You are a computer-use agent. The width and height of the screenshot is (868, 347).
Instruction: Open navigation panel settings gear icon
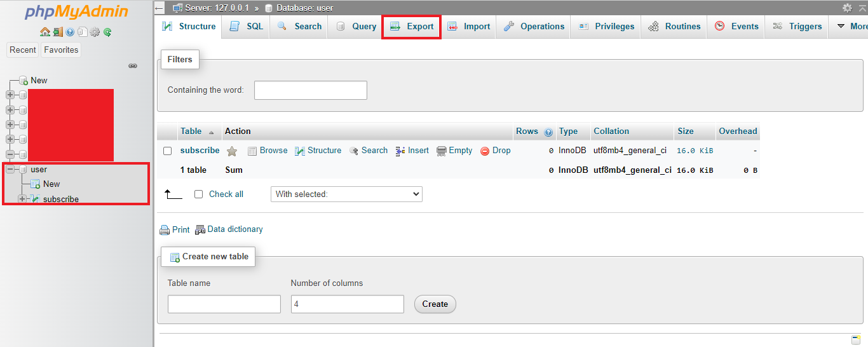coord(95,32)
